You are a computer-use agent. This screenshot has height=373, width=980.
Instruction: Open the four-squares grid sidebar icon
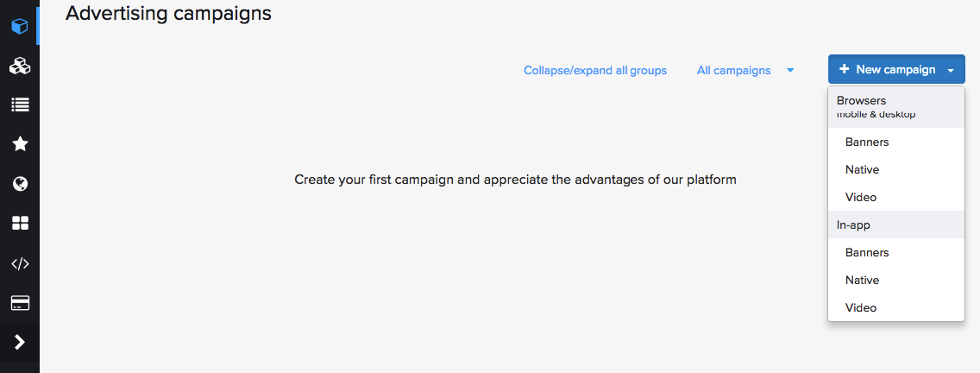[19, 224]
